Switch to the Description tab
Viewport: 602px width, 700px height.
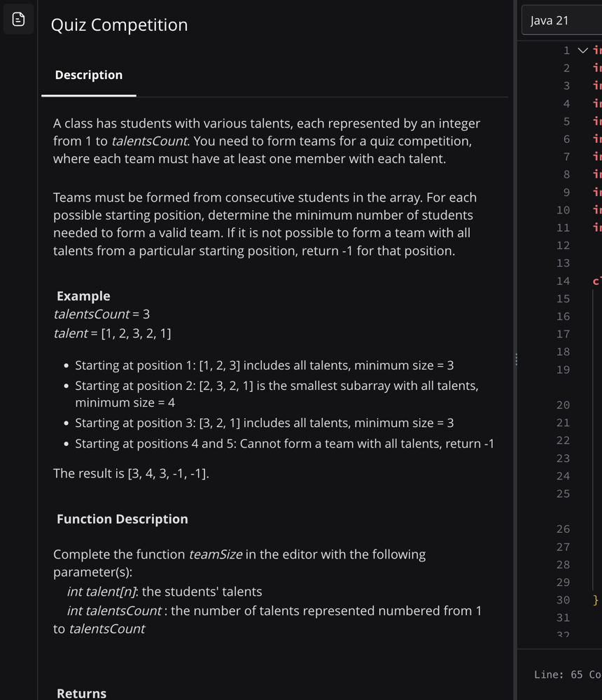tap(89, 75)
